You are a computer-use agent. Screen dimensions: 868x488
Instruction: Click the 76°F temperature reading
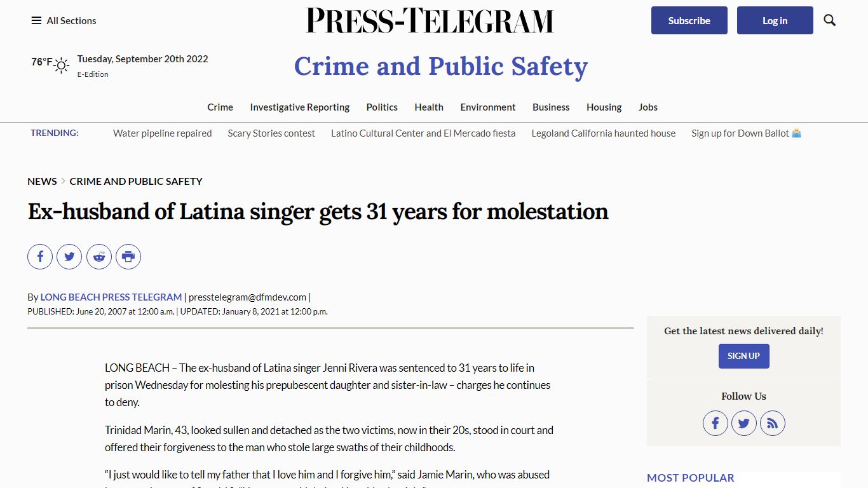click(x=42, y=62)
